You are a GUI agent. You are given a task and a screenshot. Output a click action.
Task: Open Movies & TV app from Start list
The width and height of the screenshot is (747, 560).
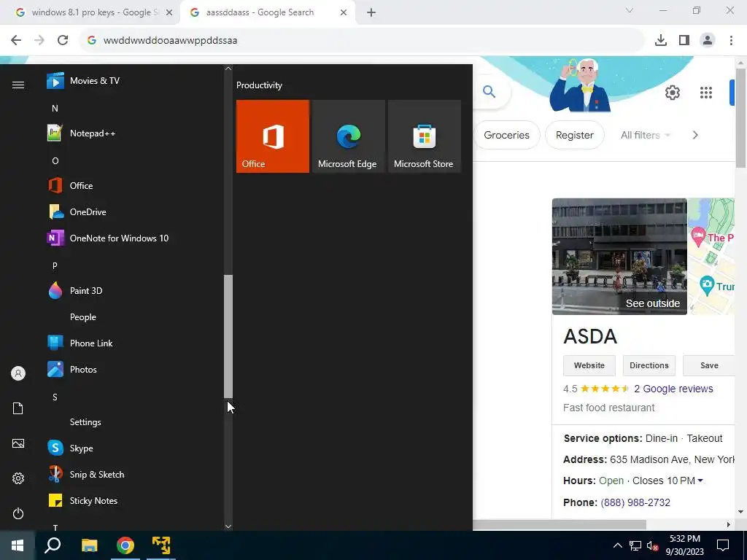(x=133, y=81)
